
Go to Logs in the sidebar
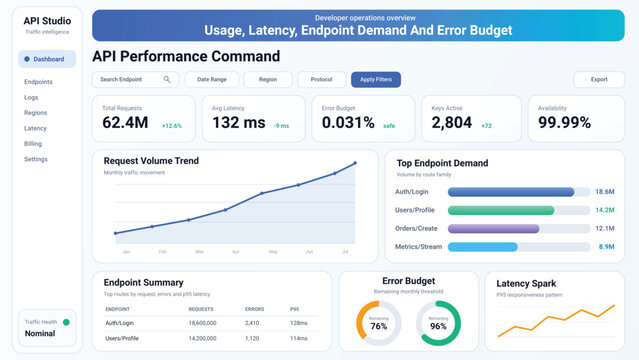pyautogui.click(x=31, y=97)
